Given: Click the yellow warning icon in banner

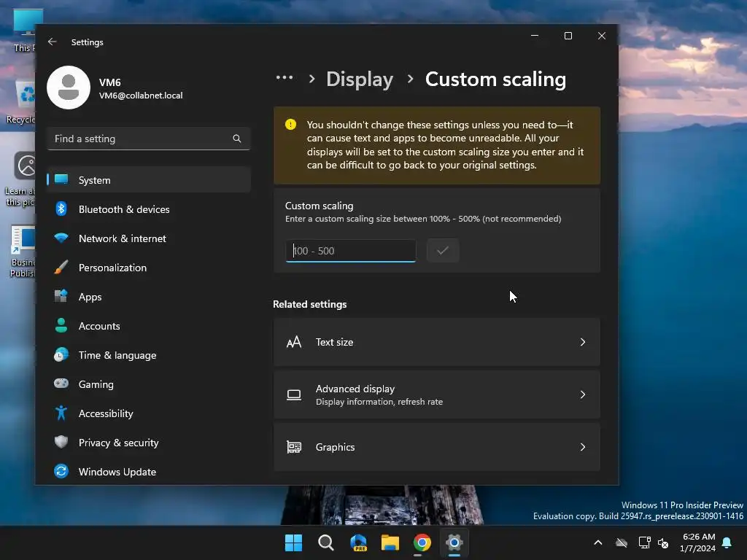Looking at the screenshot, I should [x=290, y=124].
